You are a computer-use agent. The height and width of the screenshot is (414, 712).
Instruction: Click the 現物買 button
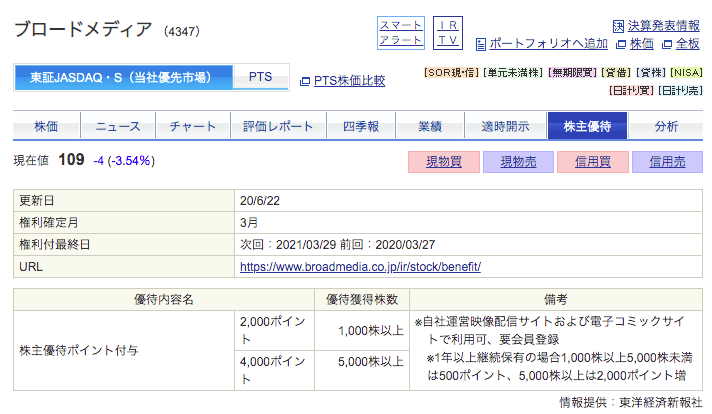click(444, 162)
